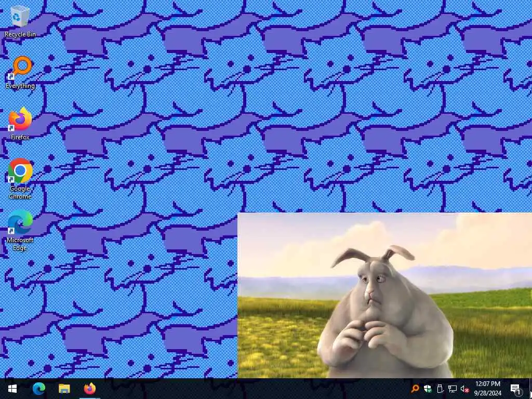The width and height of the screenshot is (532, 399).
Task: Select the Recycle Bin desktop icon
Action: pyautogui.click(x=20, y=21)
